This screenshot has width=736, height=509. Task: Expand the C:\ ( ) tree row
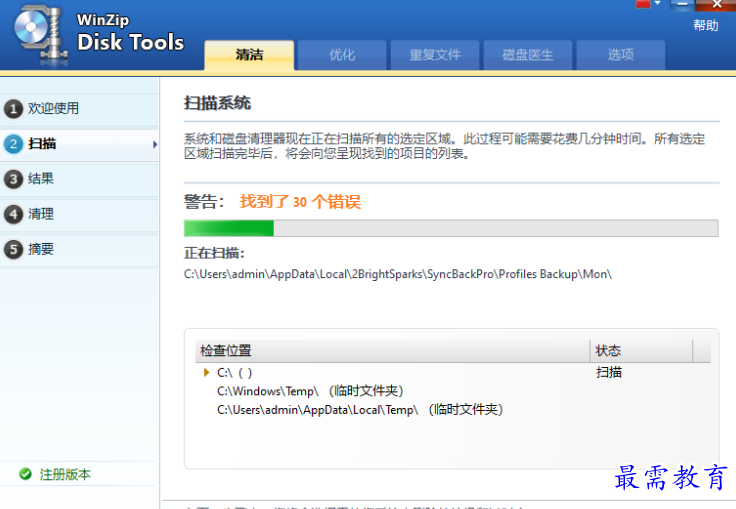pyautogui.click(x=206, y=372)
